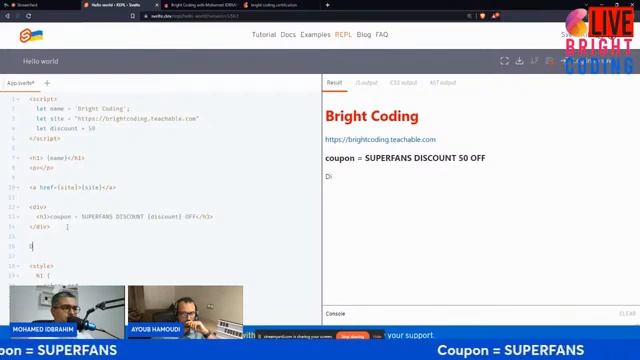Click the Bright Coding heading in result

coord(372,116)
